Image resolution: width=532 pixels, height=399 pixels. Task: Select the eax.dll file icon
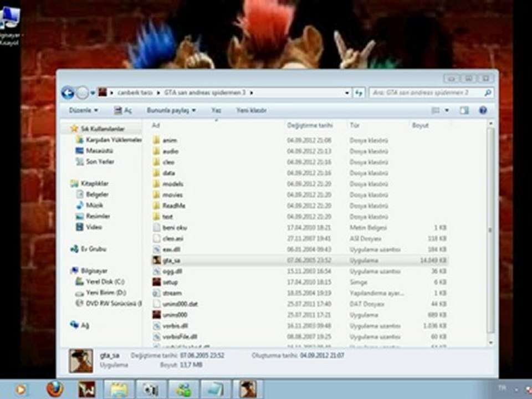[156, 249]
